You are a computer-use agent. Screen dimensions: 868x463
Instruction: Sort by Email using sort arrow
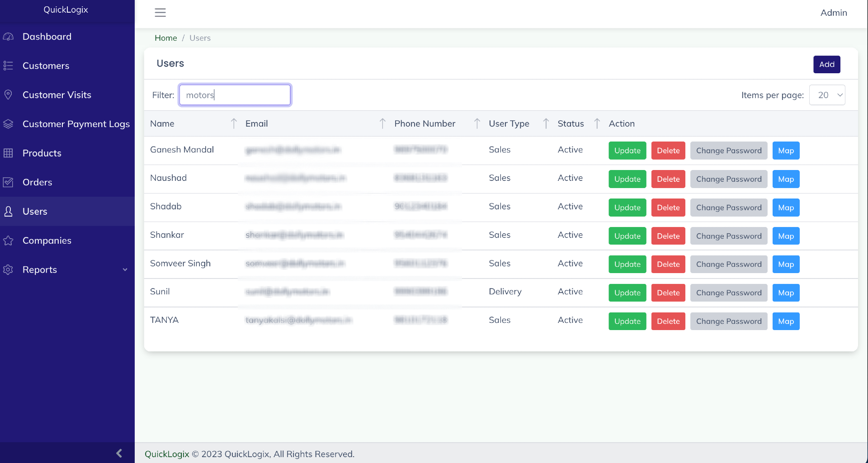(x=382, y=123)
